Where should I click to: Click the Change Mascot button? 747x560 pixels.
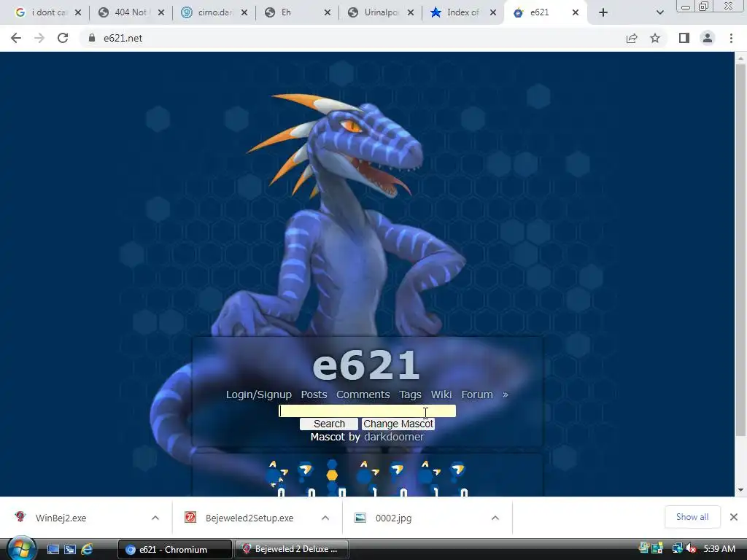coord(398,424)
